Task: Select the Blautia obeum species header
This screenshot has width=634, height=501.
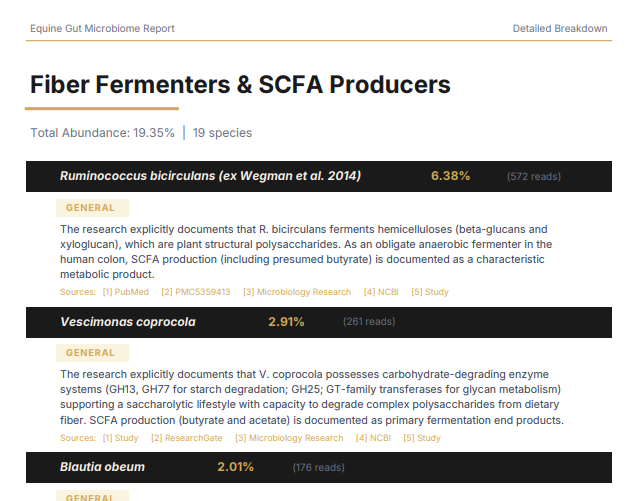Action: [x=319, y=467]
